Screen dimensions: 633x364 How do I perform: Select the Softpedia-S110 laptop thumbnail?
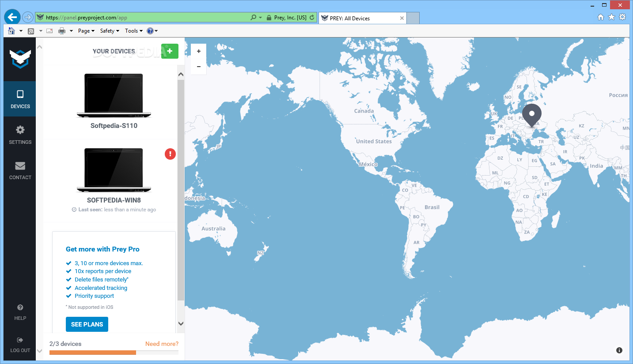click(x=114, y=96)
